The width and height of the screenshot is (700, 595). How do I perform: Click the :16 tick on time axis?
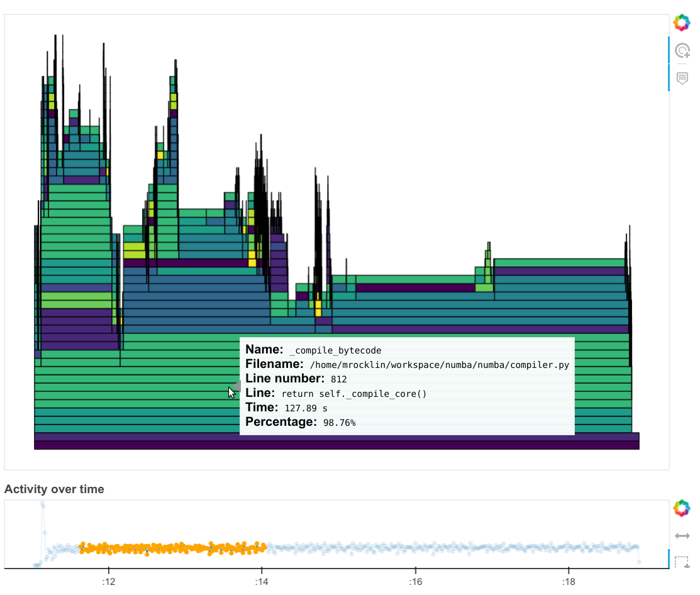click(x=414, y=581)
